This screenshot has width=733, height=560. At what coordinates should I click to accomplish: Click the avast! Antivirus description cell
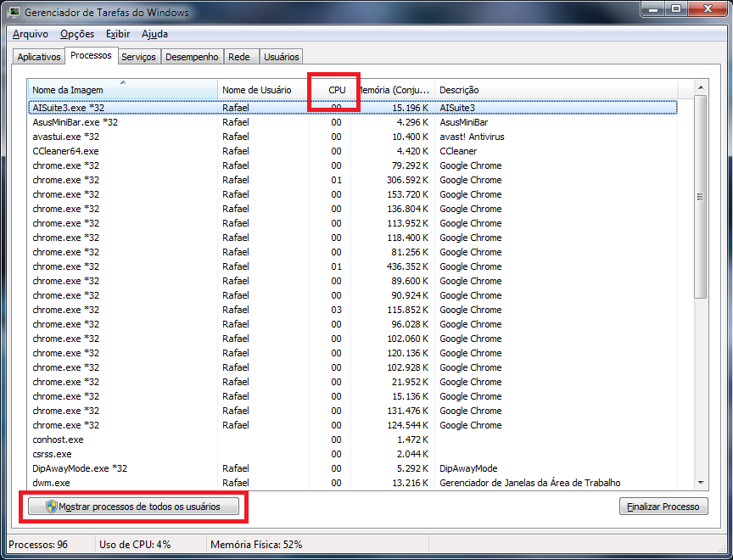pos(473,137)
